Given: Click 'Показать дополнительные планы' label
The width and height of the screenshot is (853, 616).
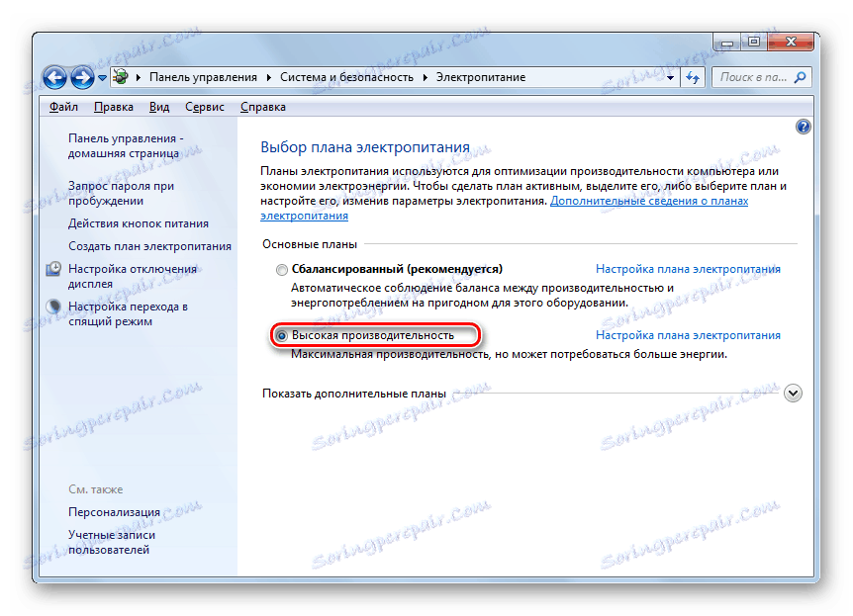Looking at the screenshot, I should 354,394.
